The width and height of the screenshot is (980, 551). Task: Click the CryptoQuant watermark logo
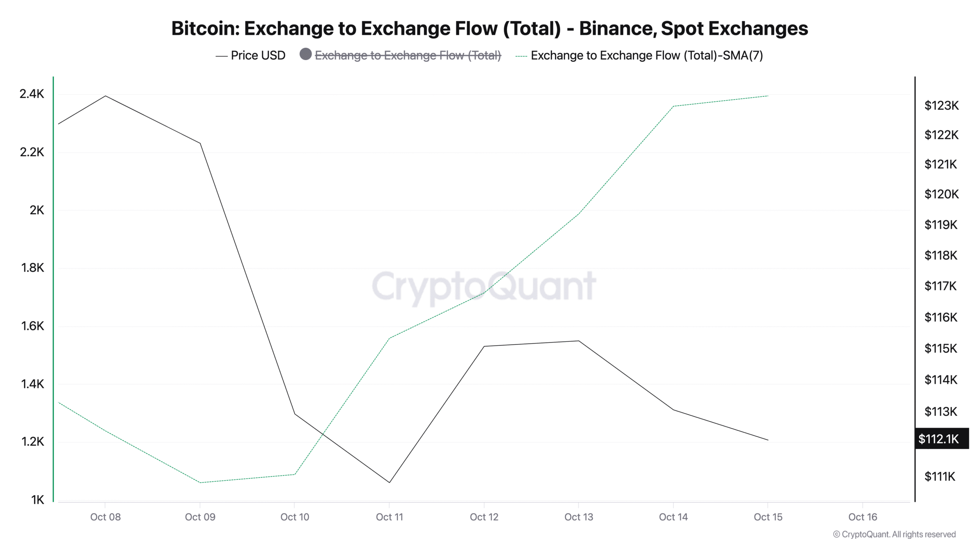coord(484,286)
